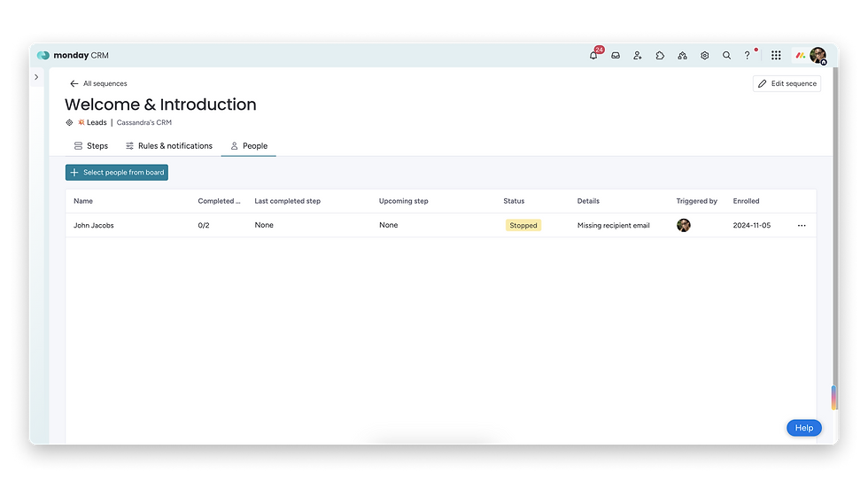Click the Completed column header
Image resolution: width=868 pixels, height=488 pixels.
pos(220,201)
